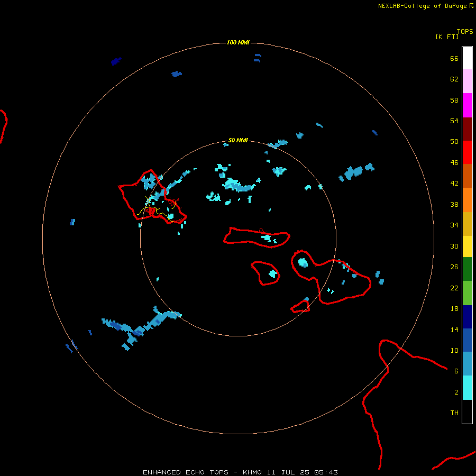Click the dark blue echo at top-left
476x476 pixels.
click(116, 61)
